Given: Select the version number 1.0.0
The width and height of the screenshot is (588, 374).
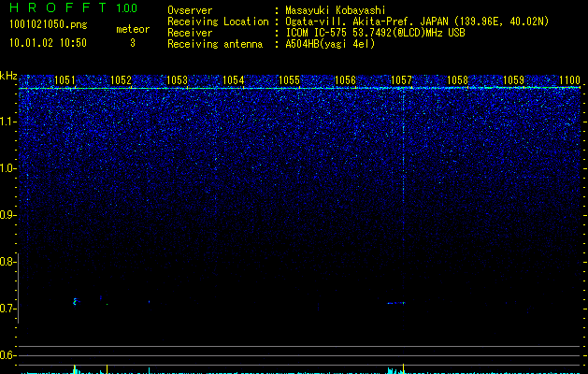Looking at the screenshot, I should coord(126,8).
